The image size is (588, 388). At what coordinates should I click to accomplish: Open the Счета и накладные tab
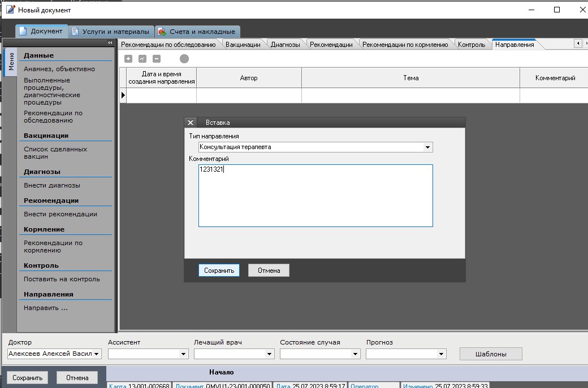(197, 32)
